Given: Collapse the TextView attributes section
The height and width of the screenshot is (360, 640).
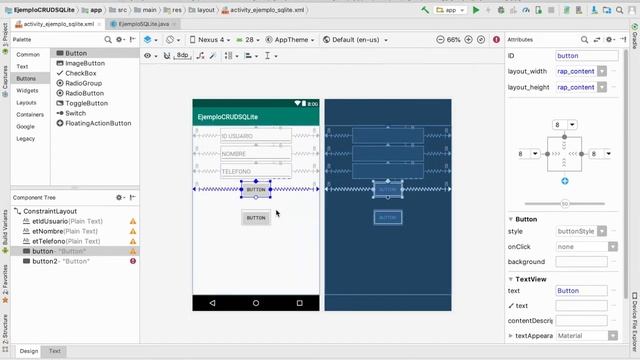Looking at the screenshot, I should [510, 279].
